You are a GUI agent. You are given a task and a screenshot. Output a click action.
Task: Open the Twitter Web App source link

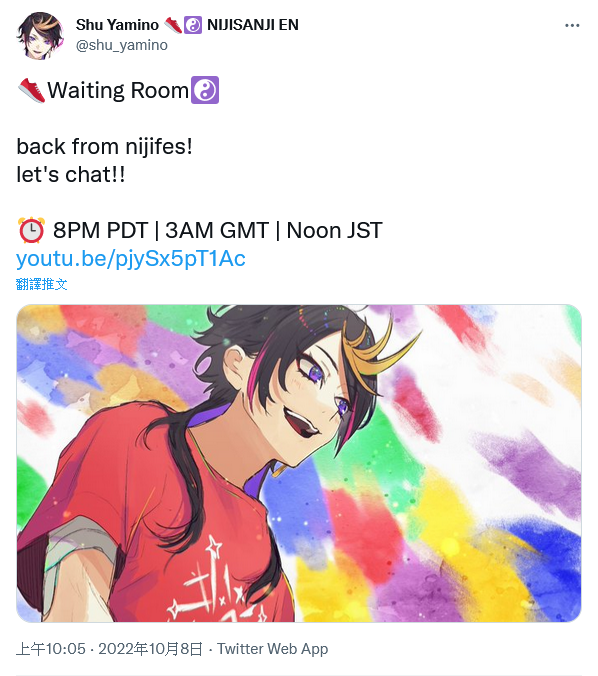[x=272, y=649]
